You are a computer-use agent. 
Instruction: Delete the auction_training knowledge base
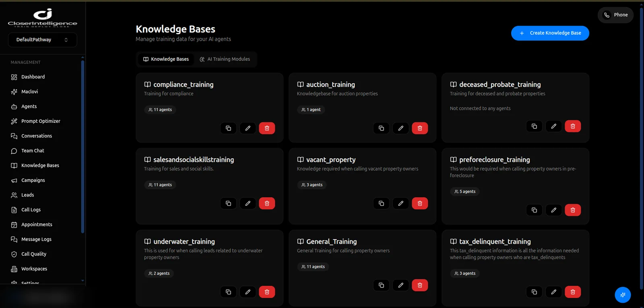click(420, 128)
